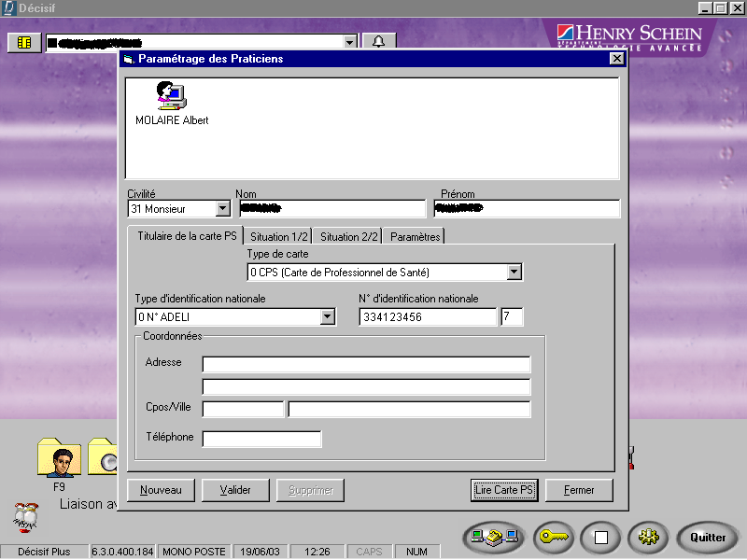Switch to the Situation 1/2 tab
747x560 pixels.
click(x=279, y=237)
